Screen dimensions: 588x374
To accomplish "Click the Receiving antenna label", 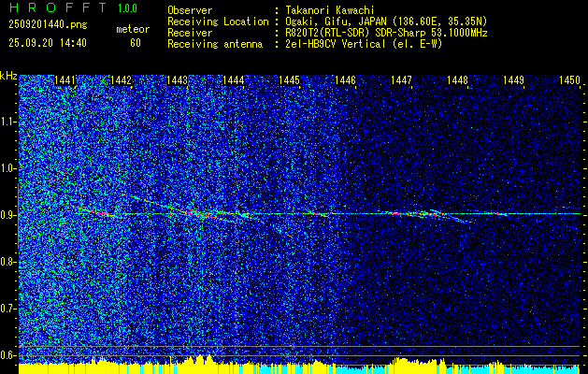I will coord(215,44).
